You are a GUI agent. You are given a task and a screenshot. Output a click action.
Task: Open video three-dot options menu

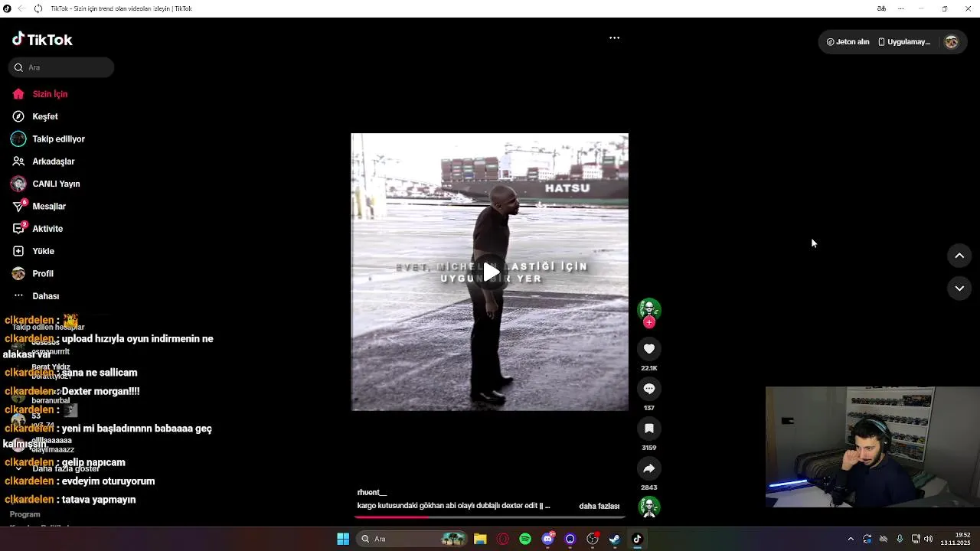coord(614,37)
